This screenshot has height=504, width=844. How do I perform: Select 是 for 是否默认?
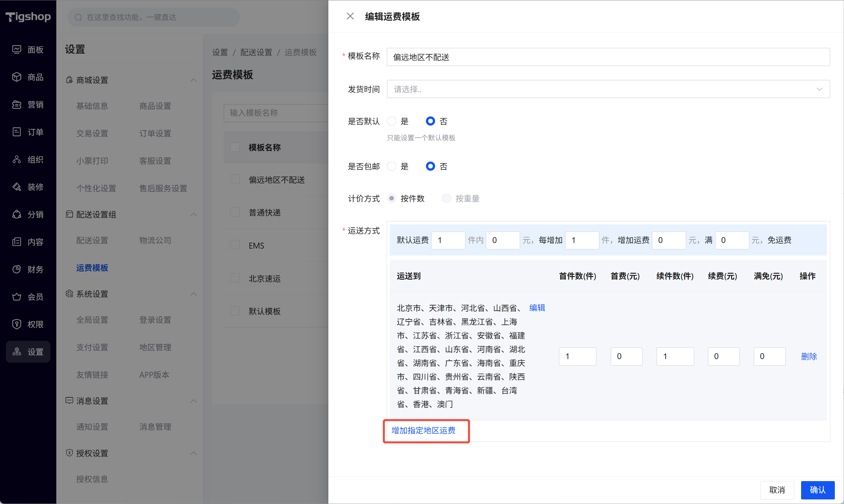[x=392, y=121]
